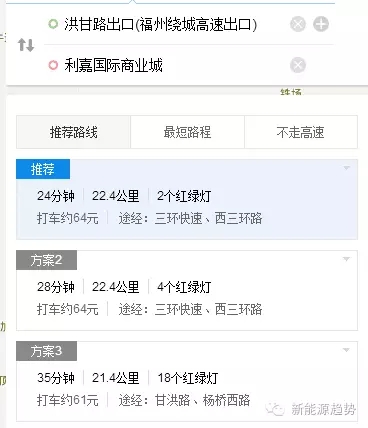Add a waypoint with the plus icon
The width and height of the screenshot is (368, 428).
[321, 24]
